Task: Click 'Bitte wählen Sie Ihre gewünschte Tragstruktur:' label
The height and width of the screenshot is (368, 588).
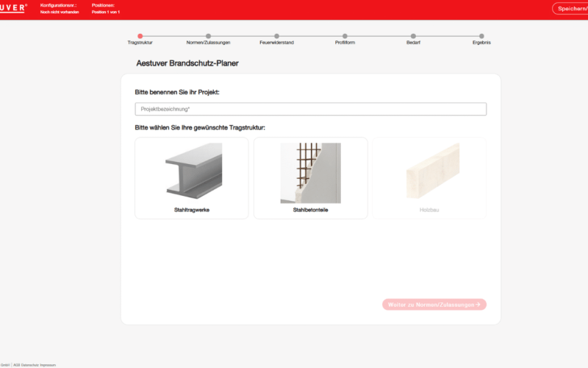Action: tap(200, 127)
